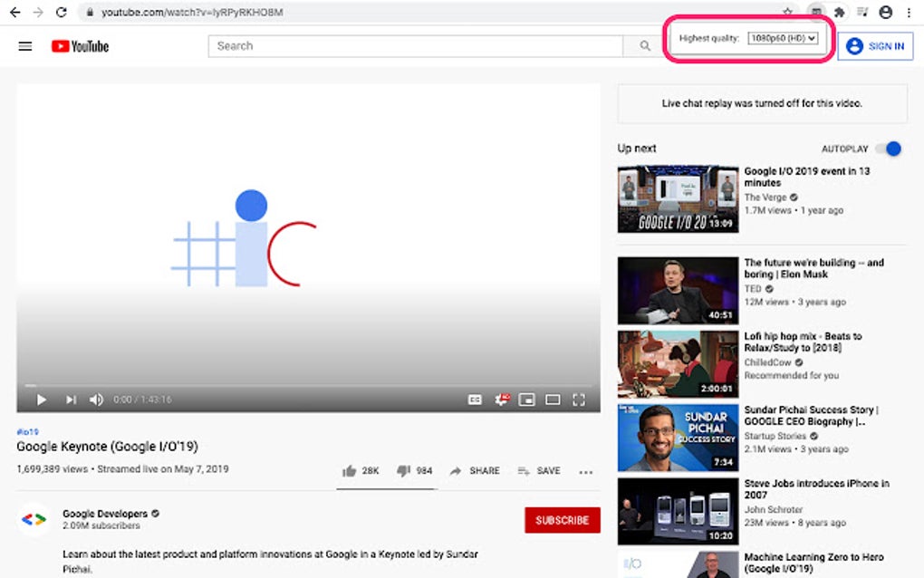Mute the video with the speaker icon
Screen dimensions: 924x578
click(96, 399)
